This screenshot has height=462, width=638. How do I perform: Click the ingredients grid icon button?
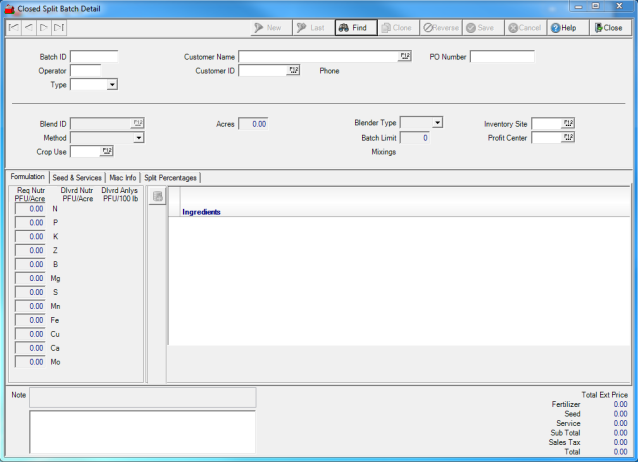click(x=157, y=197)
